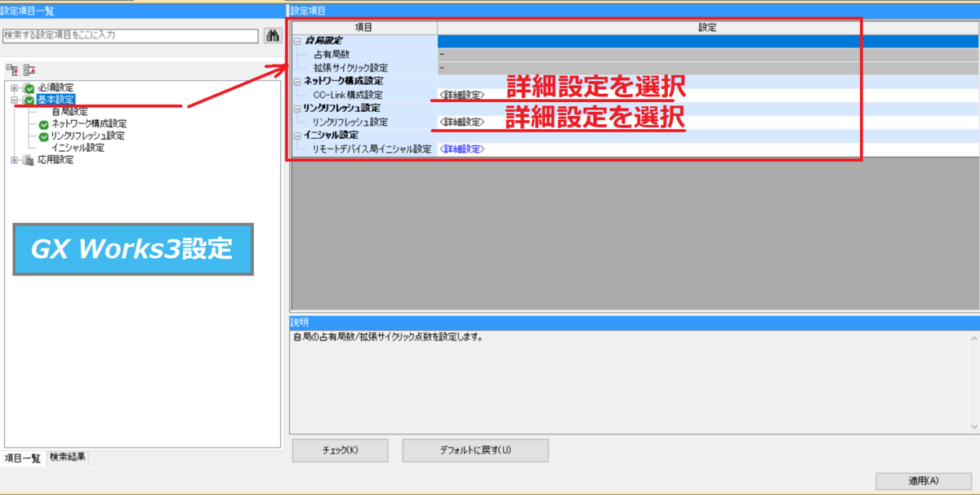The width and height of the screenshot is (980, 495).
Task: Click the description panel scrollbar down arrow
Action: coord(973,427)
